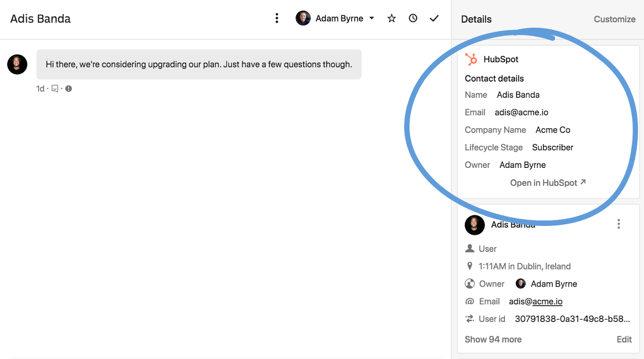The image size is (644, 359).
Task: Open the Adam Byrne assignee dropdown
Action: tap(335, 18)
